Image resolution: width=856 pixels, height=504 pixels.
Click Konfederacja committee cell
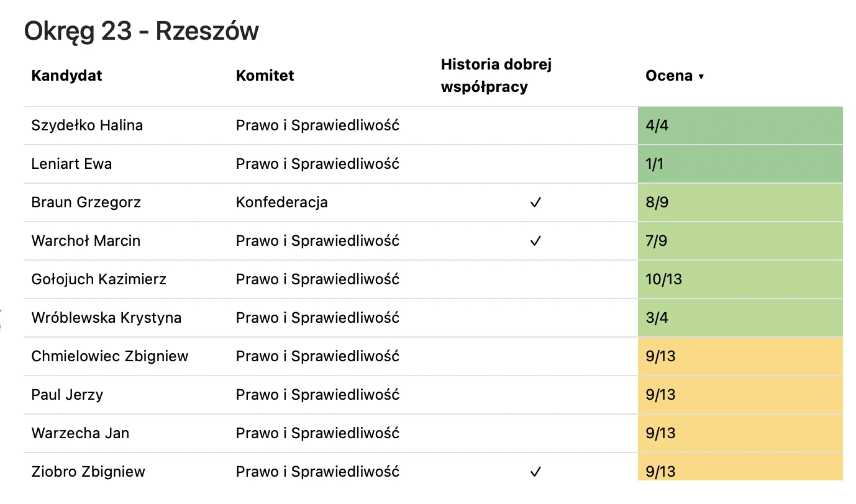[282, 202]
